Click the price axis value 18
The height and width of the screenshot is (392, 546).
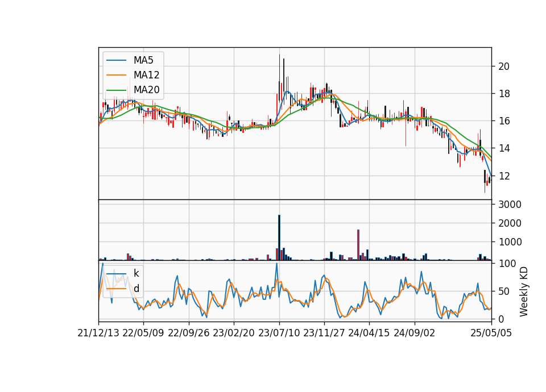[x=504, y=94]
